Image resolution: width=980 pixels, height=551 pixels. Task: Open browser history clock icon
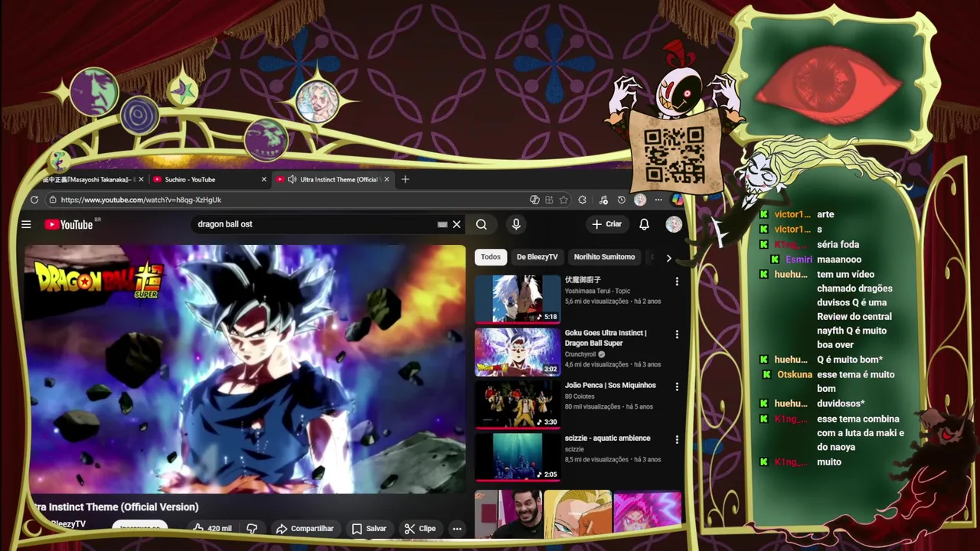621,200
